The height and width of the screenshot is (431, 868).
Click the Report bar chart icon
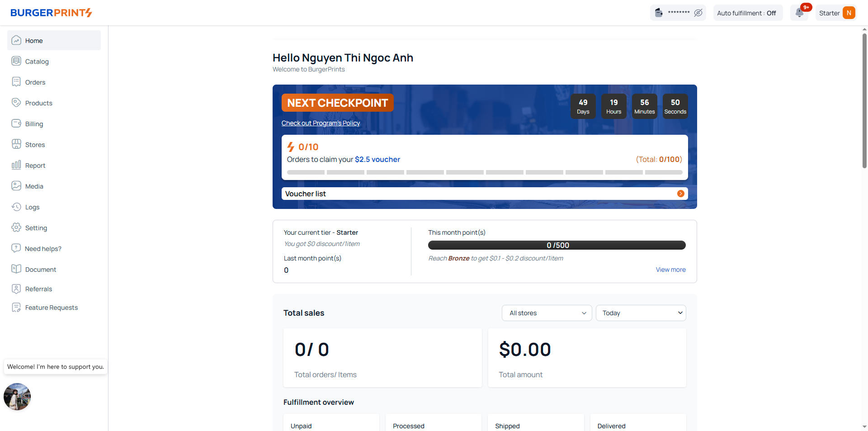click(x=16, y=165)
